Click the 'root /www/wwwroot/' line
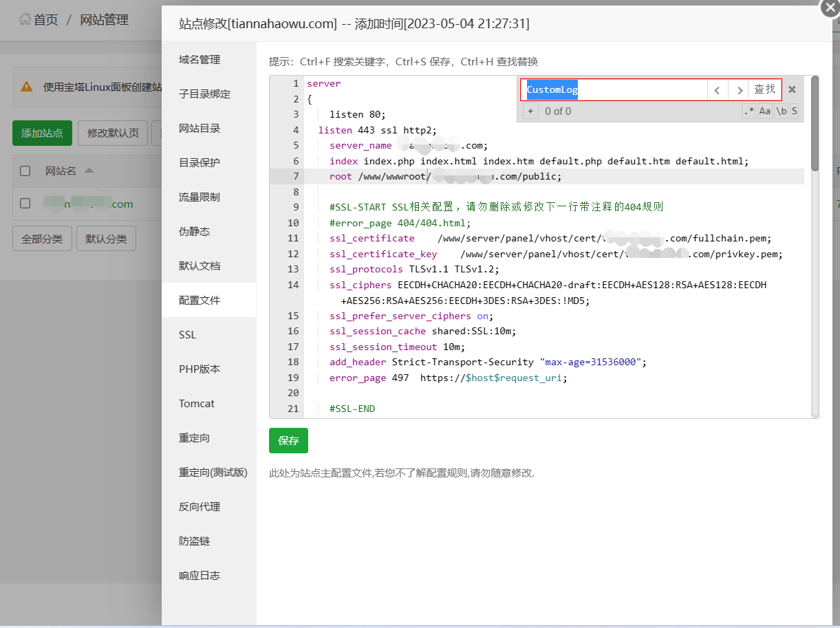840x628 pixels. pos(446,176)
